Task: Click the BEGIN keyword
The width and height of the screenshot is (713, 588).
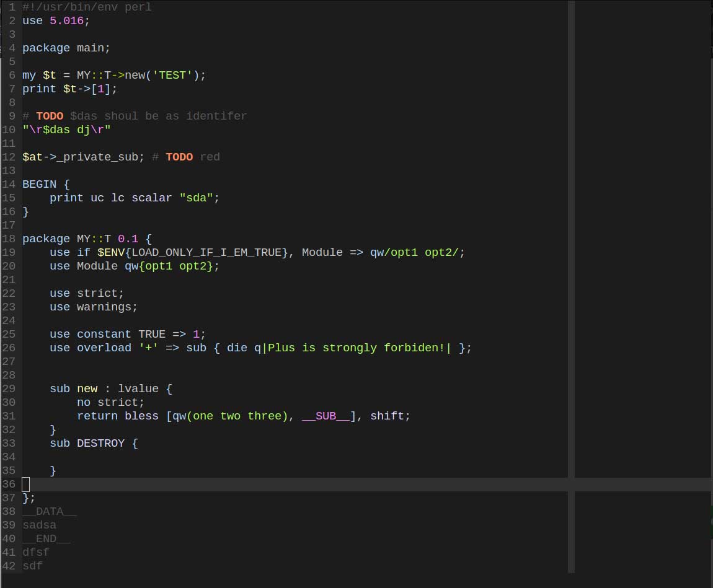Action: [39, 185]
